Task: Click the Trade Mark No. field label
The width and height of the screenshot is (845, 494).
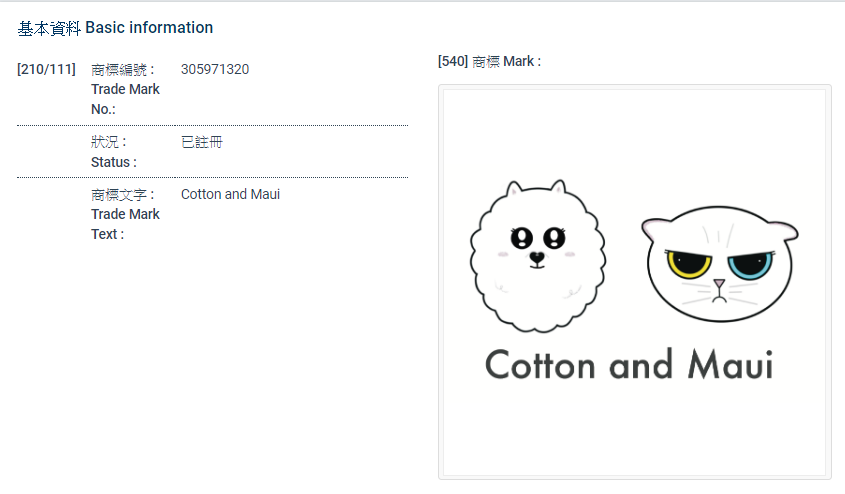Action: [x=125, y=89]
